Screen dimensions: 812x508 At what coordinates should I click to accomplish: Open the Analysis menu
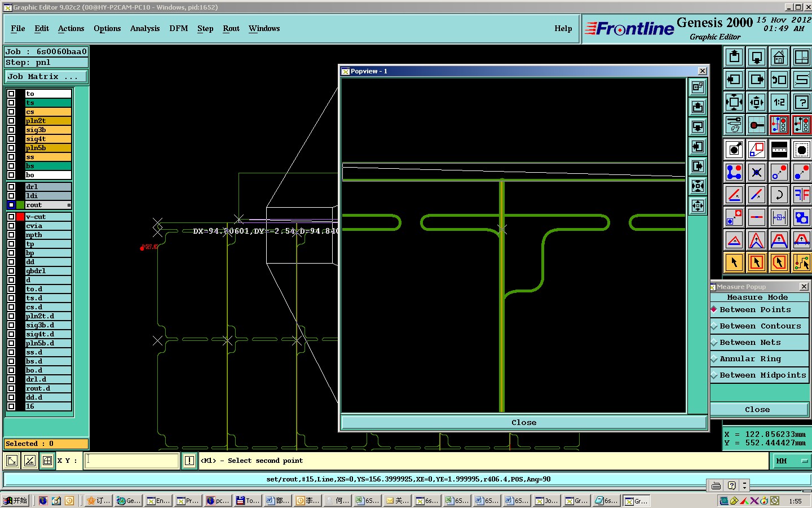[x=145, y=29]
